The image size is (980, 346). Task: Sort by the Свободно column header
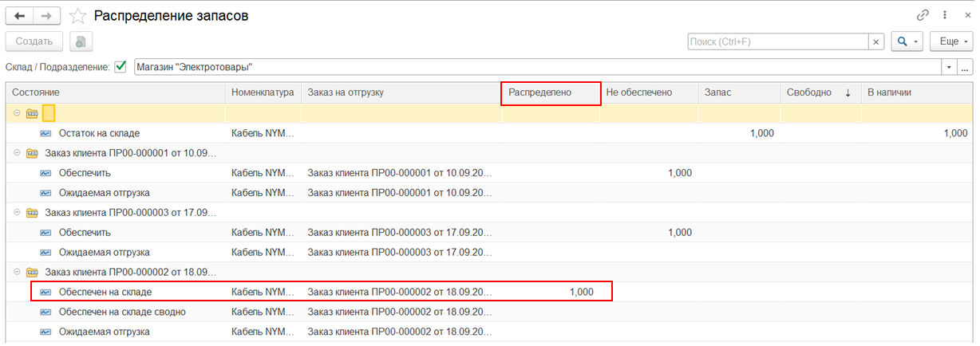[820, 92]
